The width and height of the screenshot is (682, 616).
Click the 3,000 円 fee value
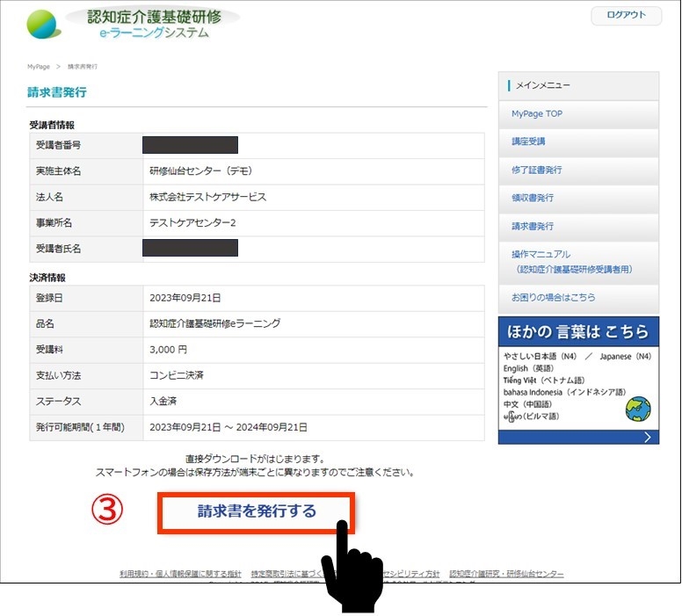pos(169,350)
